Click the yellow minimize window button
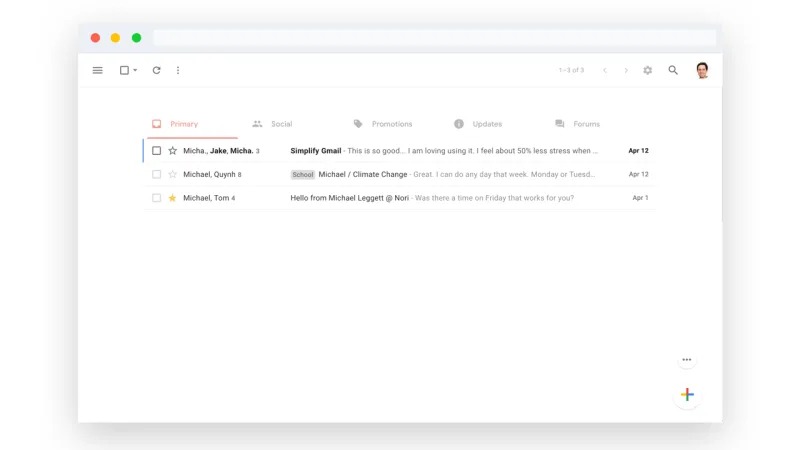800x450 pixels. click(x=115, y=38)
